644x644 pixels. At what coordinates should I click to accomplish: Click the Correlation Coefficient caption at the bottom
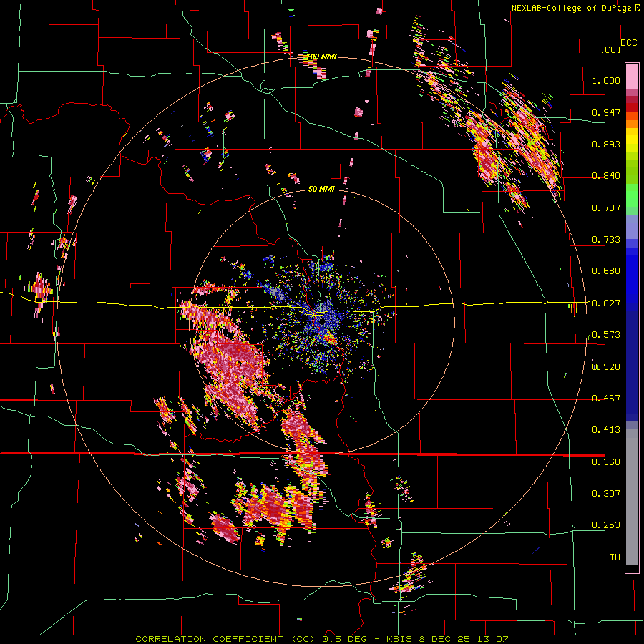[x=321, y=639]
